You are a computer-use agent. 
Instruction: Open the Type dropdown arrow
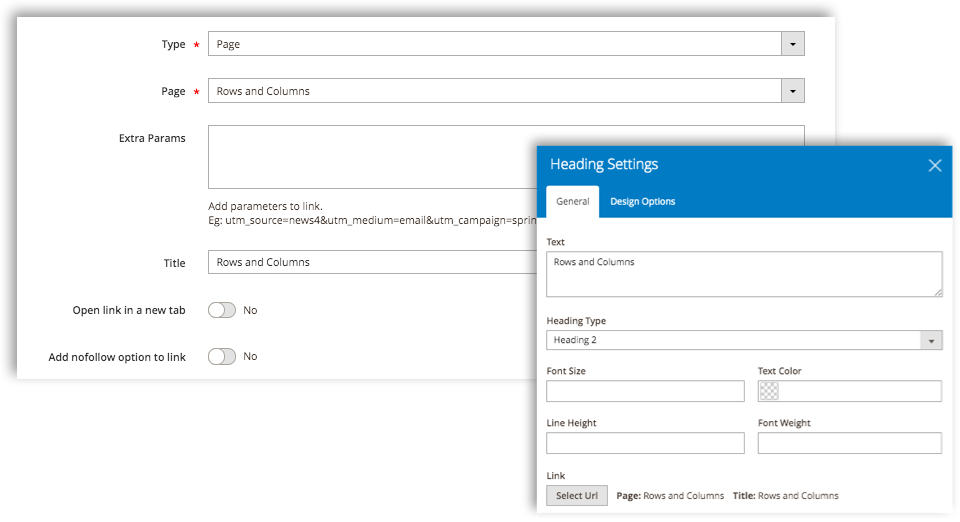[x=793, y=44]
